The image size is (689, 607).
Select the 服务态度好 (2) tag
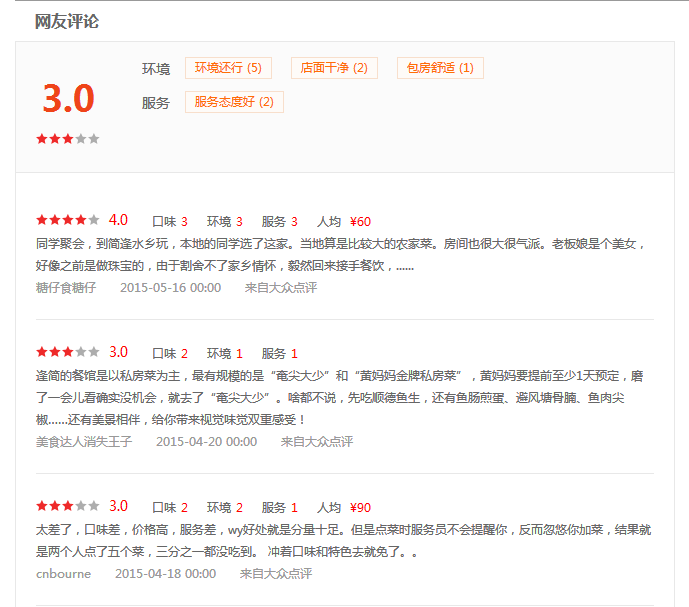click(234, 102)
